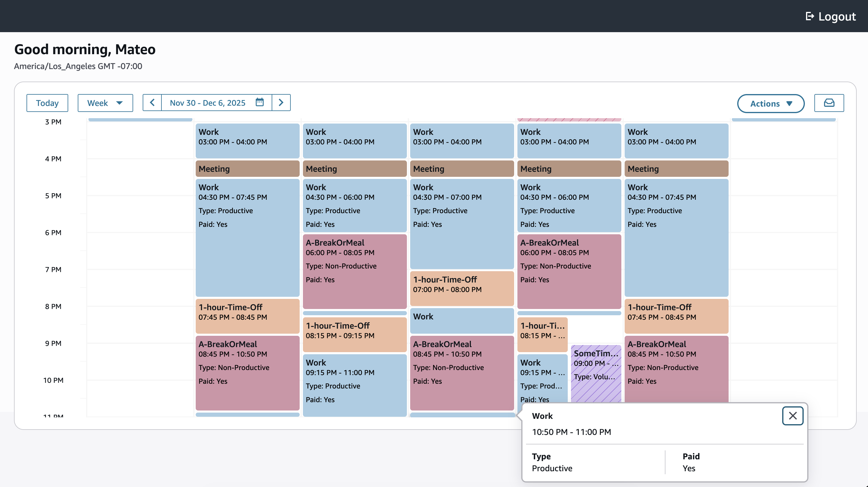
Task: Select the Work 03:00 PM - 04:00 PM event
Action: coord(247,141)
